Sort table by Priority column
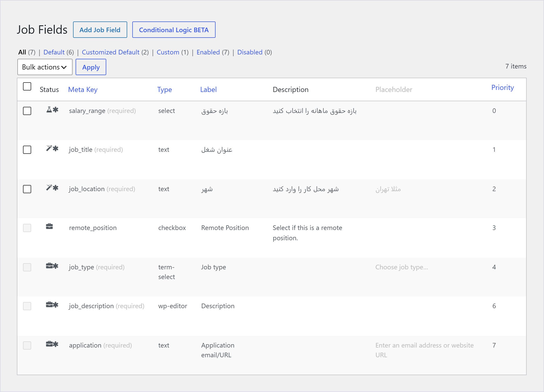The image size is (544, 392). coord(503,87)
